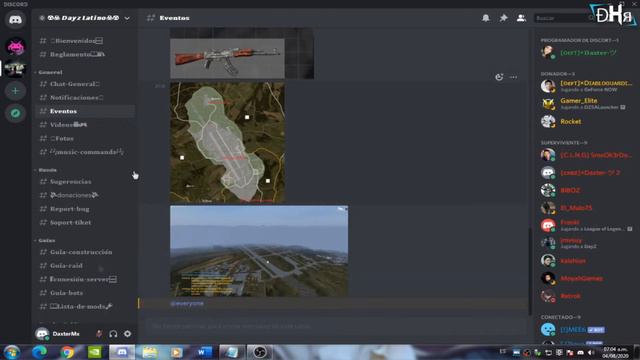Click the add a server plus button
This screenshot has height=360, width=640.
[x=16, y=91]
